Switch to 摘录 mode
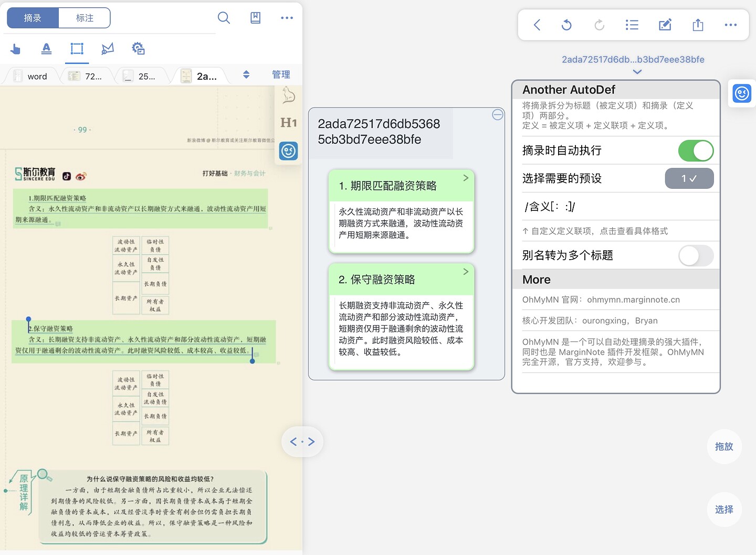756x555 pixels. tap(33, 18)
